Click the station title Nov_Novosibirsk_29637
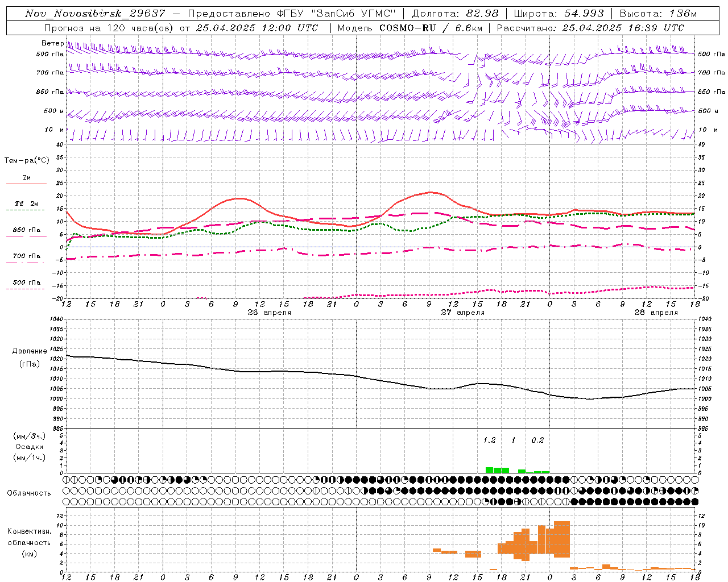 tap(95, 14)
